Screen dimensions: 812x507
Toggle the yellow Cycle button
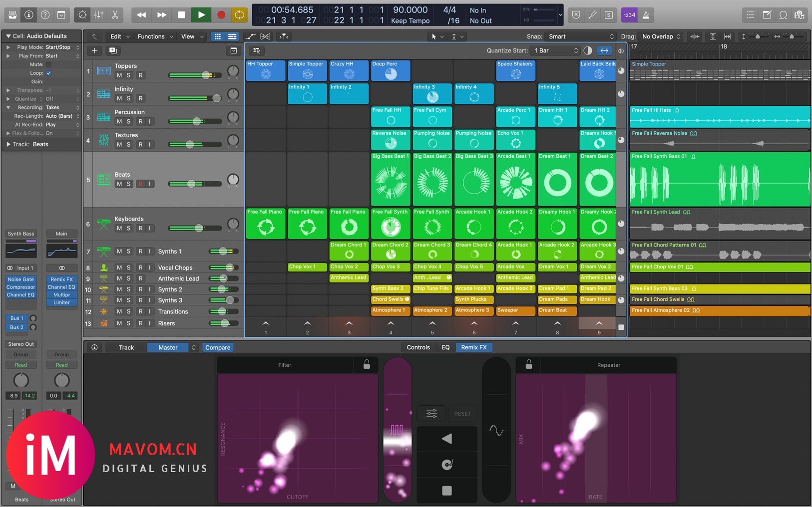point(240,15)
